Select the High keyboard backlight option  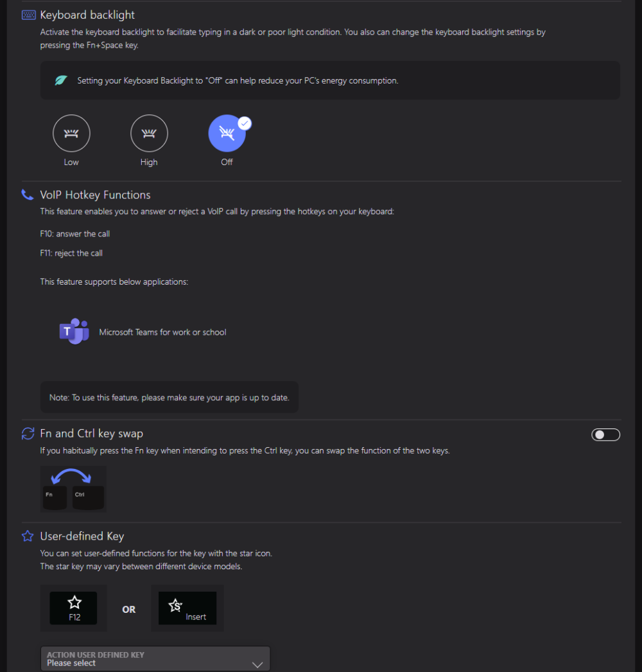coord(149,134)
